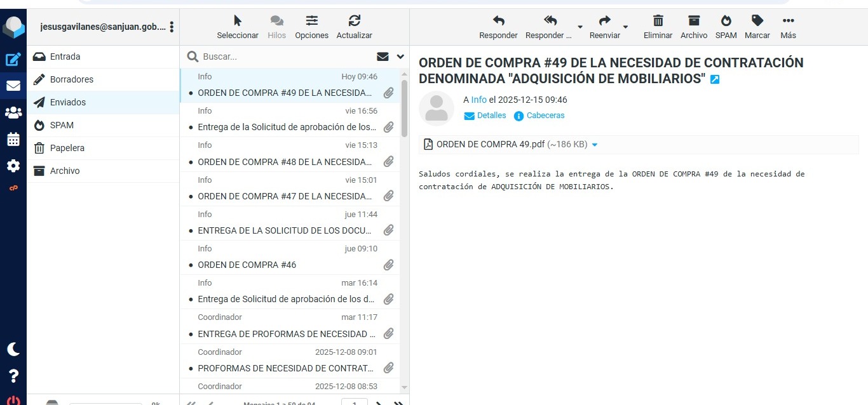Open message in new window icon
The height and width of the screenshot is (405, 868).
(715, 80)
